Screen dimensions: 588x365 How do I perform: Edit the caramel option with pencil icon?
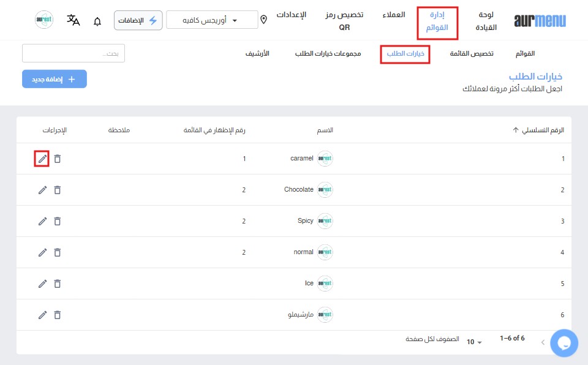click(x=42, y=159)
